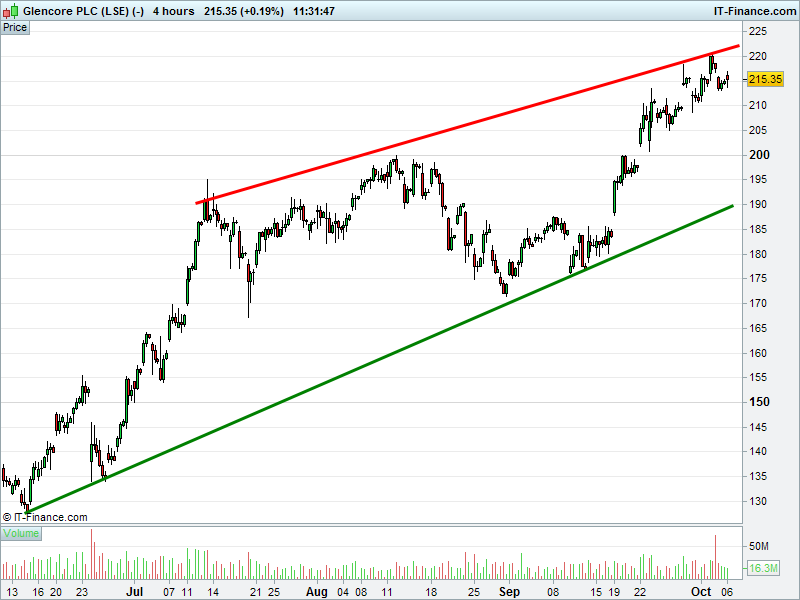The image size is (800, 600).
Task: Click the 'Sep' date axis label
Action: tap(509, 592)
